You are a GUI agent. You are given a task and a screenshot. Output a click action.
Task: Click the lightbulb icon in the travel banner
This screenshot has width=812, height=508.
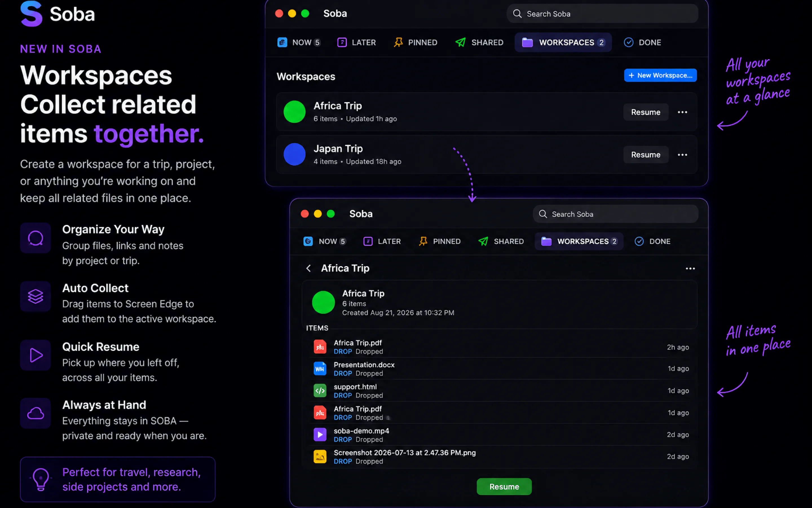(x=41, y=479)
